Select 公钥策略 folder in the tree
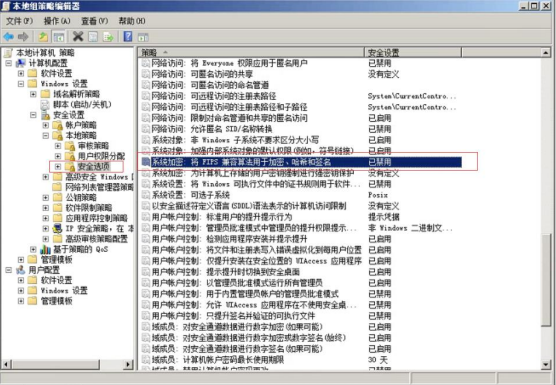This screenshot has height=385, width=556. pyautogui.click(x=81, y=197)
